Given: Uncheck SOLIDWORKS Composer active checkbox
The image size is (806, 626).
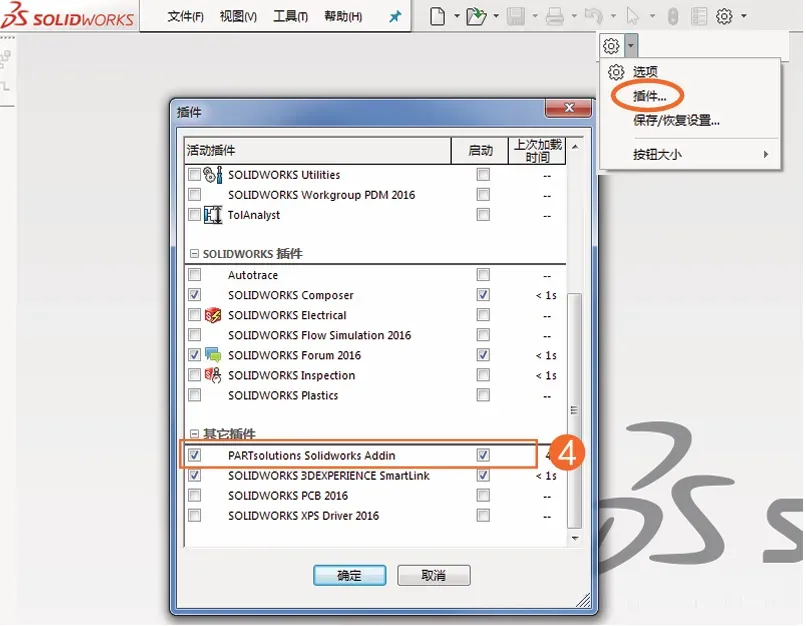Looking at the screenshot, I should [x=194, y=295].
